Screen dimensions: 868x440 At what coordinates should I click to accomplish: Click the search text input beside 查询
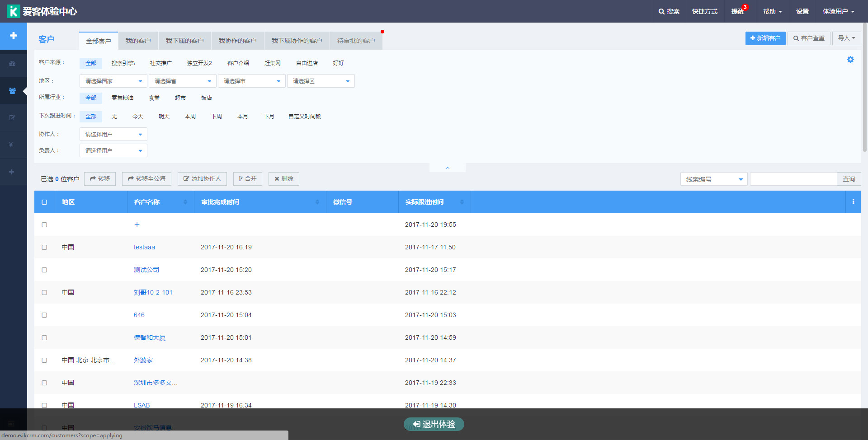coord(793,179)
